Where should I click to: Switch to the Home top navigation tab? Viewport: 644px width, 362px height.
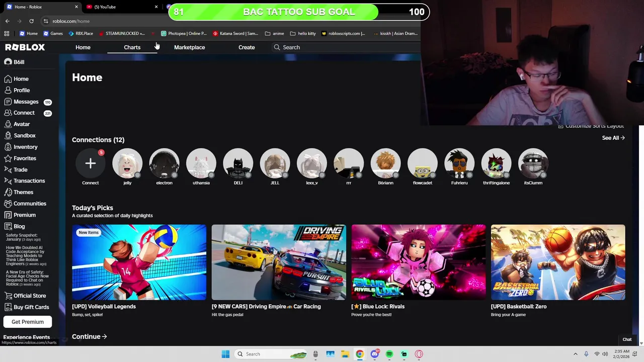(x=83, y=47)
